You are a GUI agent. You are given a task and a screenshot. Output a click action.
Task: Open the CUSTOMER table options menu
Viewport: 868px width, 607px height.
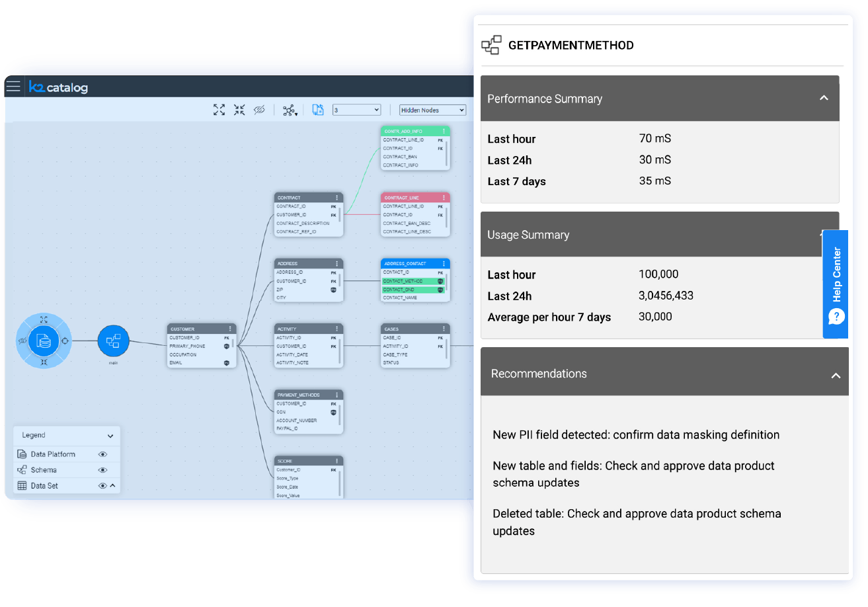230,329
